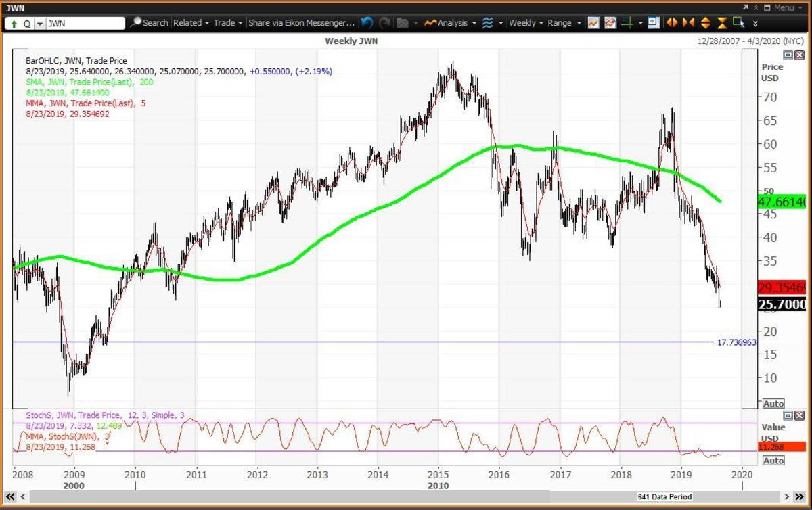Viewport: 812px width, 510px height.
Task: Select the green crosshair cursor tool
Action: pos(627,23)
